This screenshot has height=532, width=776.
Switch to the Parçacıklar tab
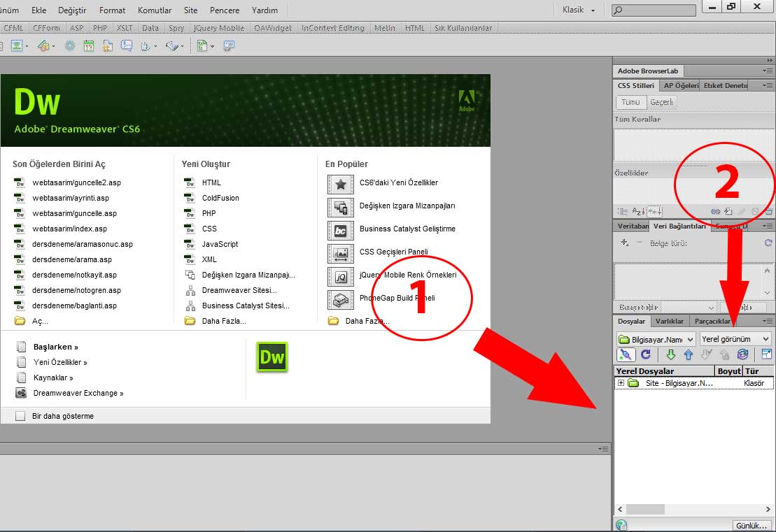(x=712, y=322)
